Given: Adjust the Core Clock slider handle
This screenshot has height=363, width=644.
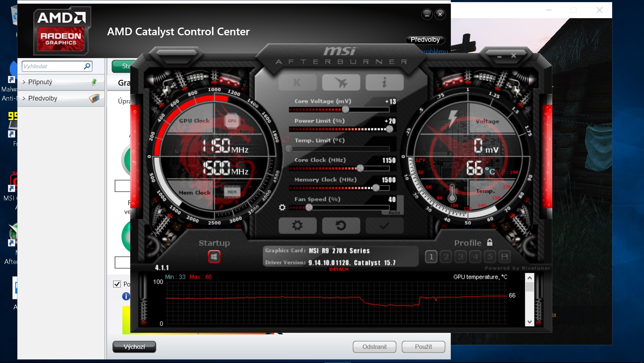Looking at the screenshot, I should pos(360,168).
